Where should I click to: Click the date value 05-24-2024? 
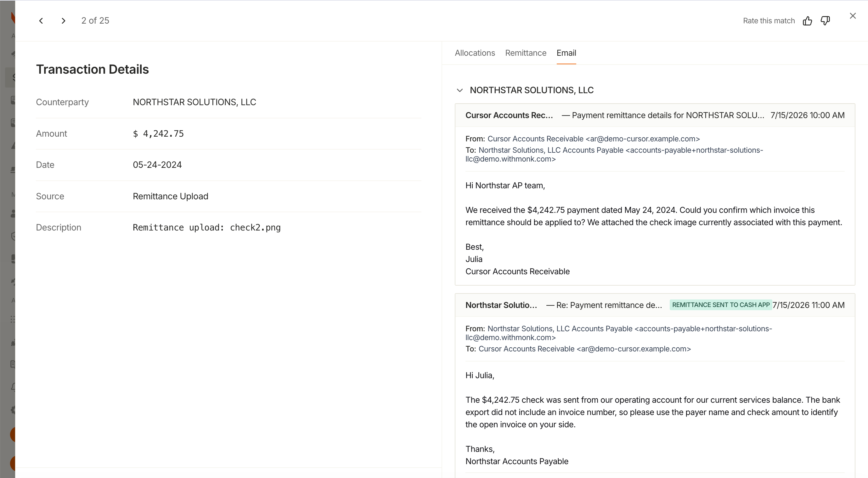click(x=157, y=165)
